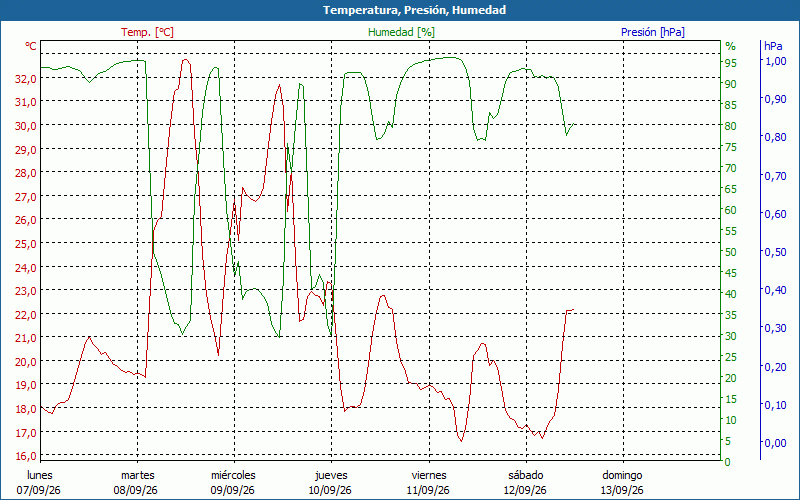Click the 30,0 temperature axis value
This screenshot has height=500, width=800.
click(x=27, y=126)
